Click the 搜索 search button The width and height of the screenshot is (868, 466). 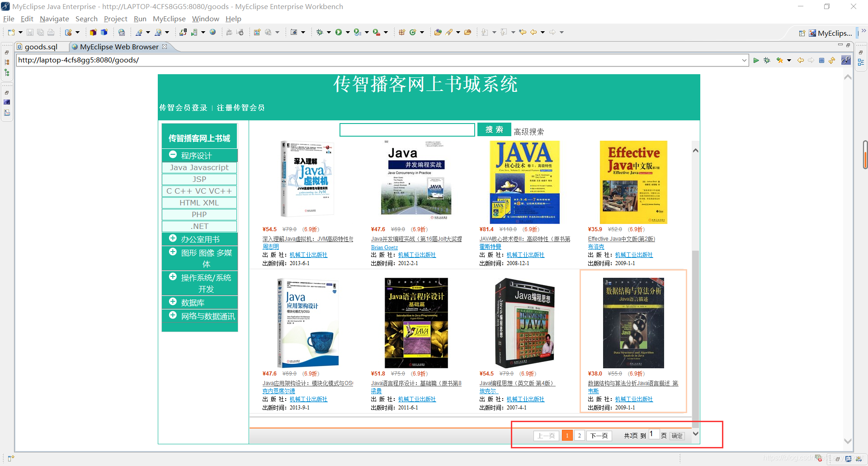[x=494, y=129]
